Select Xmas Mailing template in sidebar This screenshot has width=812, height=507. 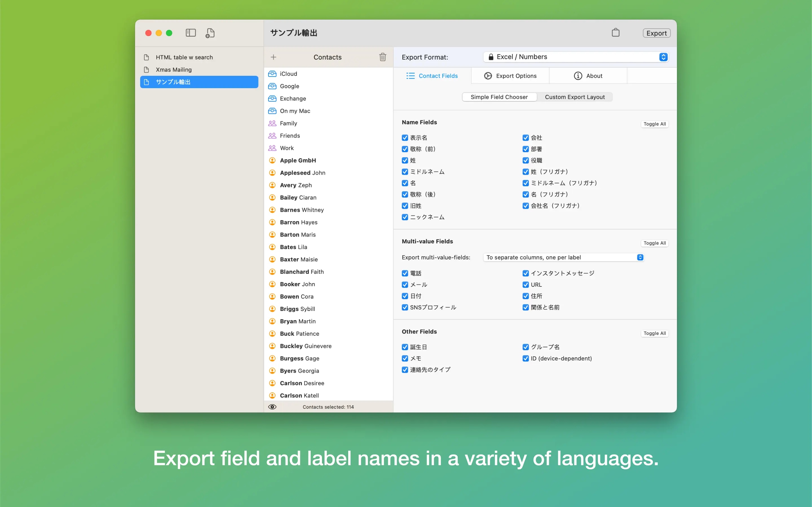173,70
